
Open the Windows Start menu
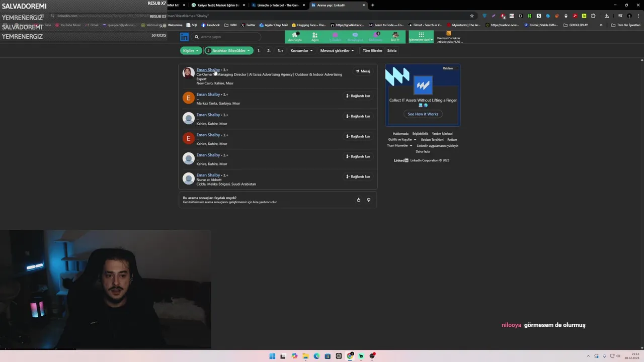(x=272, y=356)
